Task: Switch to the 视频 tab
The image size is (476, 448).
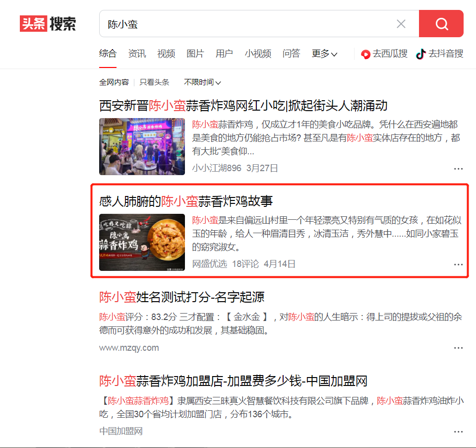Action: pos(166,54)
